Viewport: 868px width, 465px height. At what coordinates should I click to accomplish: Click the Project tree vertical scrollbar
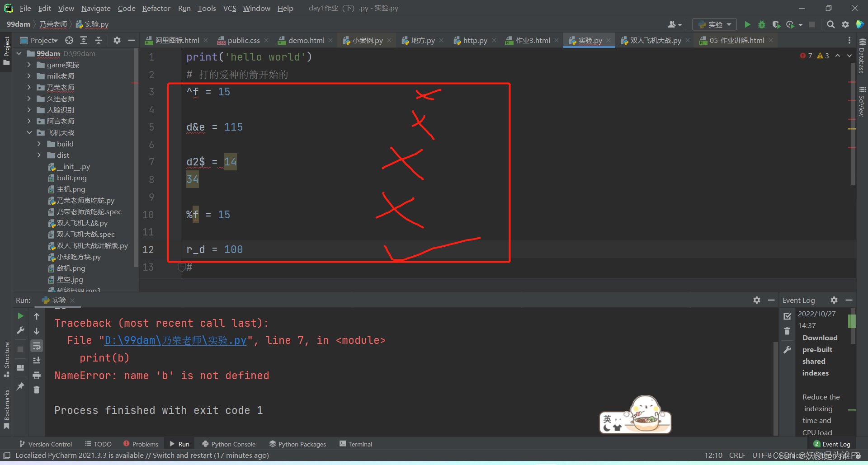tap(136, 158)
